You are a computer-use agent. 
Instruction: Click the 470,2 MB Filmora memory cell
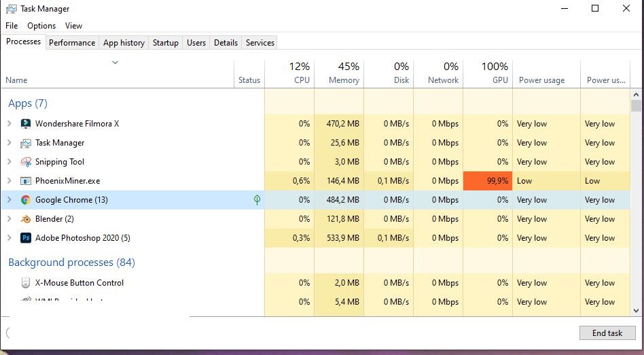point(339,123)
